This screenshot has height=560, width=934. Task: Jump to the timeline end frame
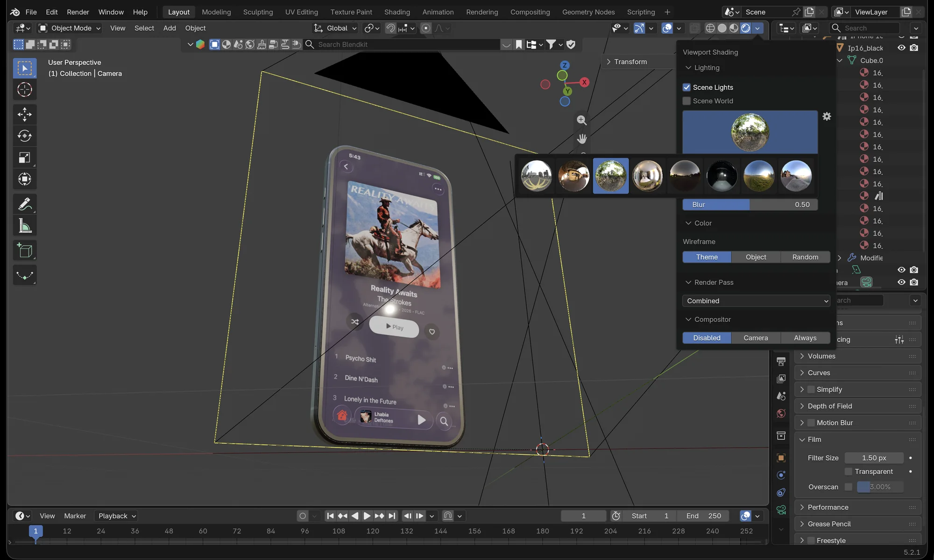[x=392, y=516]
